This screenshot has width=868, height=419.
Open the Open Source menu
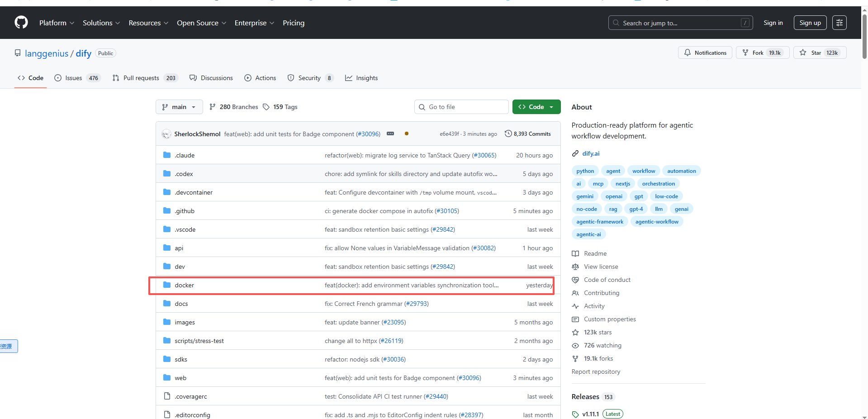point(201,23)
